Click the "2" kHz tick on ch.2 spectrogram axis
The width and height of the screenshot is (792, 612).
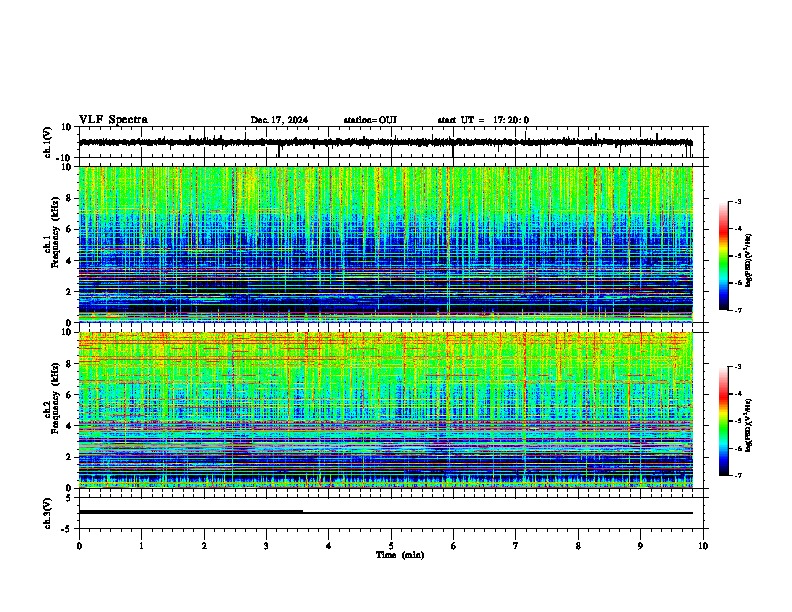click(x=70, y=457)
